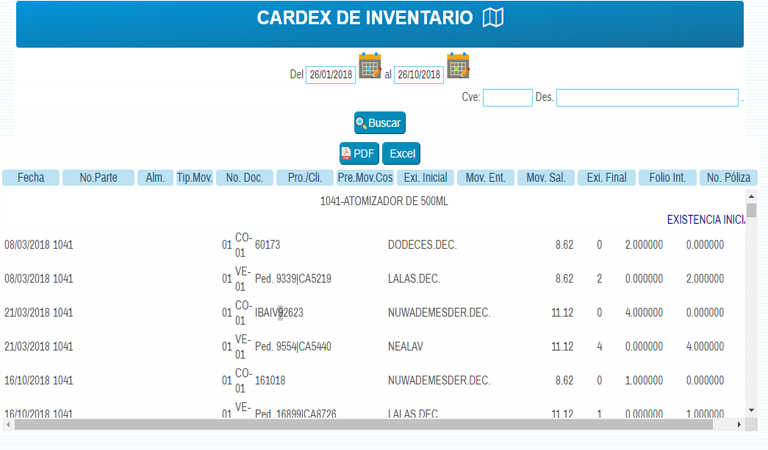Focus the Cve input field
The height and width of the screenshot is (450, 768).
pyautogui.click(x=507, y=98)
